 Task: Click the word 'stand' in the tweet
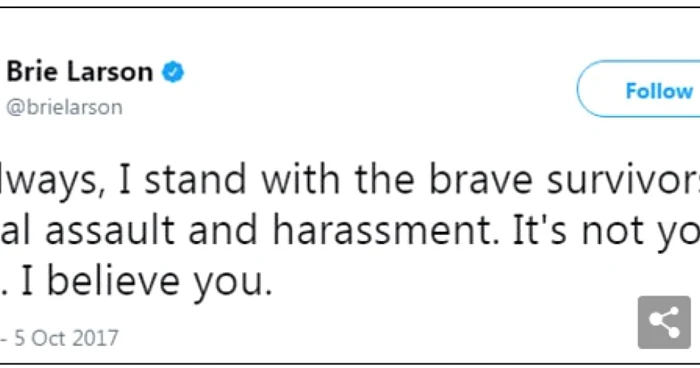(196, 180)
